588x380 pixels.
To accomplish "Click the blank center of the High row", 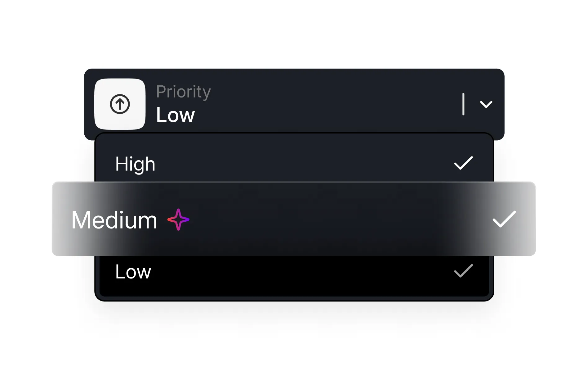I will coord(295,163).
